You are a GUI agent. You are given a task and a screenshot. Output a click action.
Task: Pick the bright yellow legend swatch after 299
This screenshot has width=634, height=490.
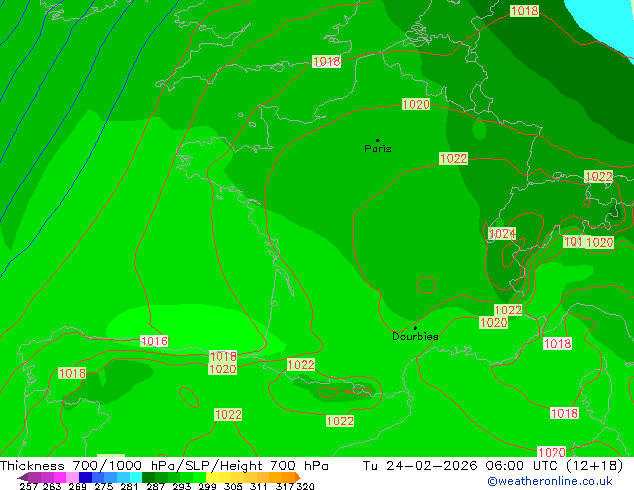pos(212,477)
